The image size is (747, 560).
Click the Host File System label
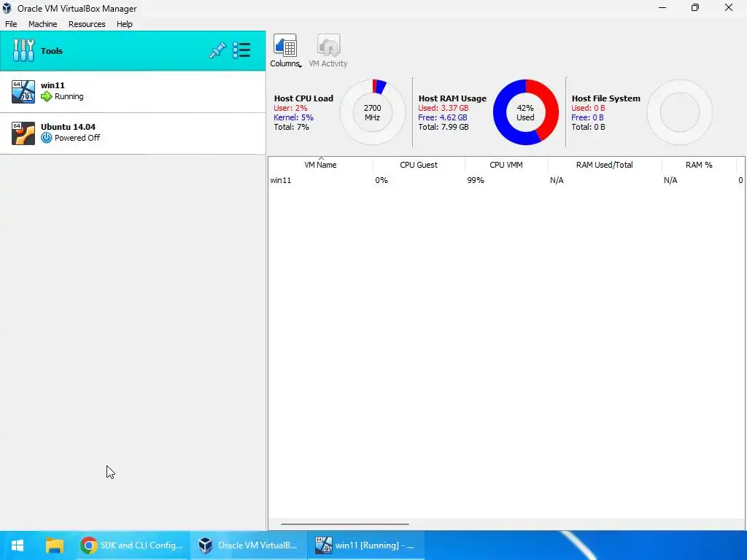pos(606,98)
